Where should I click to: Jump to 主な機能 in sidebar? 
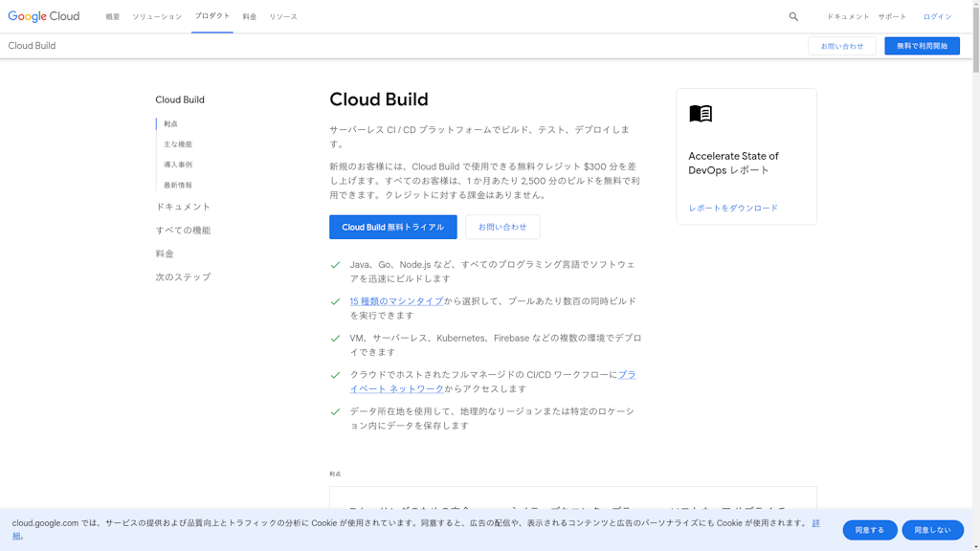(178, 144)
